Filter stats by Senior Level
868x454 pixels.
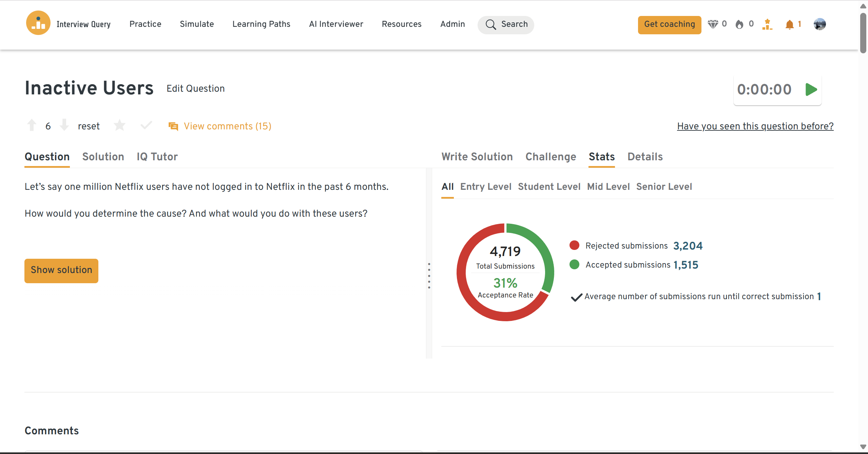tap(664, 187)
